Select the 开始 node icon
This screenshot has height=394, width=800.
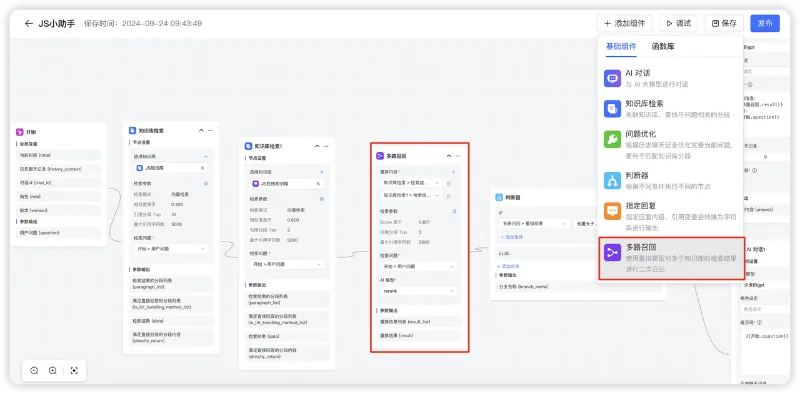(19, 132)
